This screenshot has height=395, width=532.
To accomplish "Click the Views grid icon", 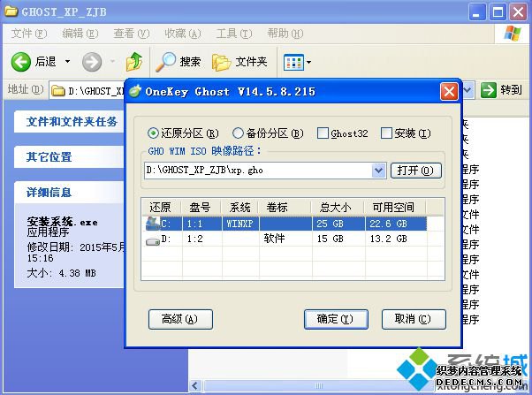I will (x=293, y=62).
